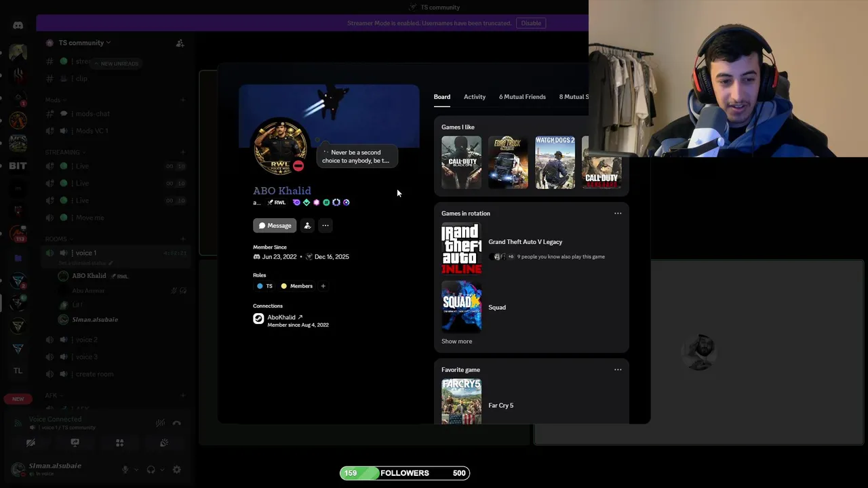Show more games in rotation

coord(456,342)
